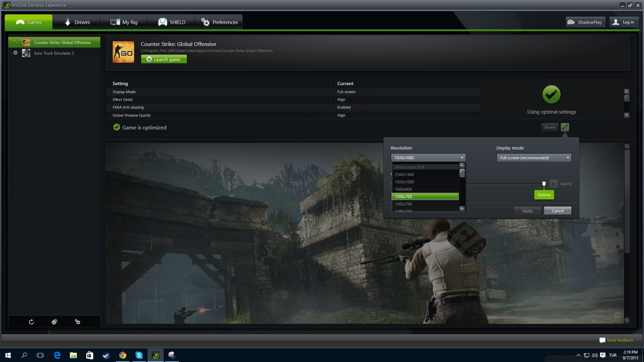Expand the Resolution dropdown
Image resolution: width=644 pixels, height=362 pixels.
click(428, 158)
